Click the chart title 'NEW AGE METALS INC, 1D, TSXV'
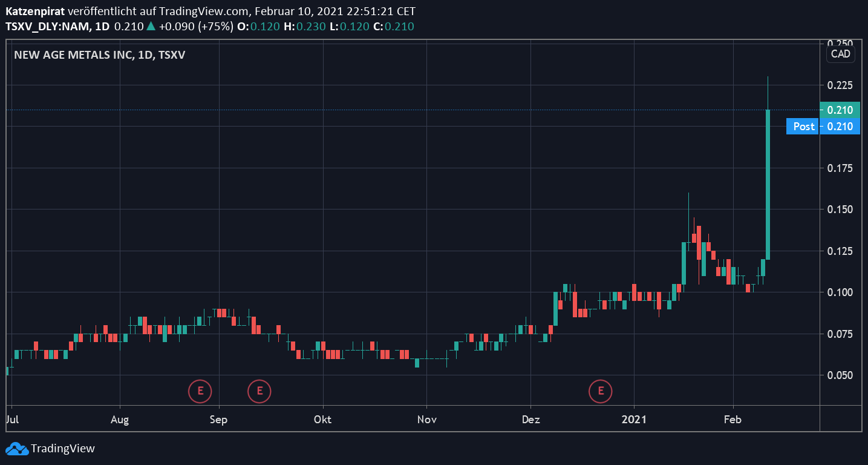 tap(99, 54)
